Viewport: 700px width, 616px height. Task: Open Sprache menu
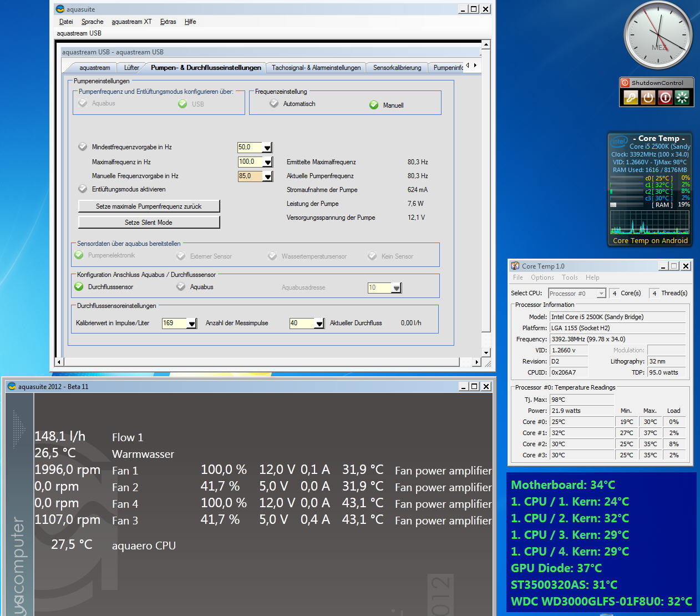point(92,22)
